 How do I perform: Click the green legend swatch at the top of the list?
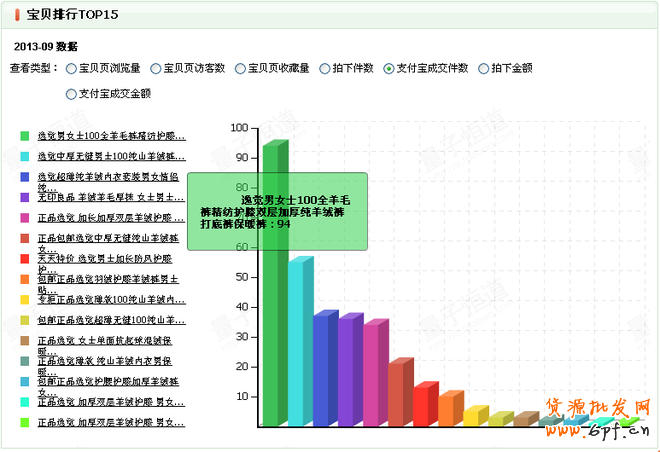24,135
